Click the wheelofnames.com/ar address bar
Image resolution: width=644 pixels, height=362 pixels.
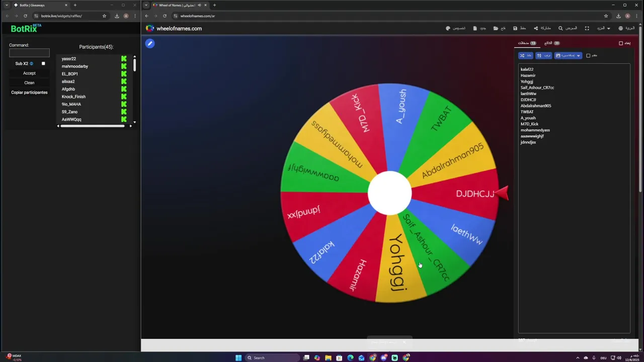coord(387,16)
